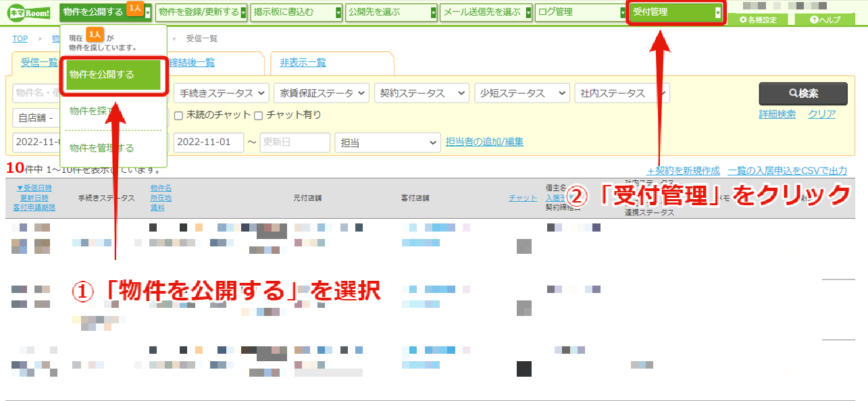Click the チャット column header link
The image size is (868, 401).
[x=523, y=198]
